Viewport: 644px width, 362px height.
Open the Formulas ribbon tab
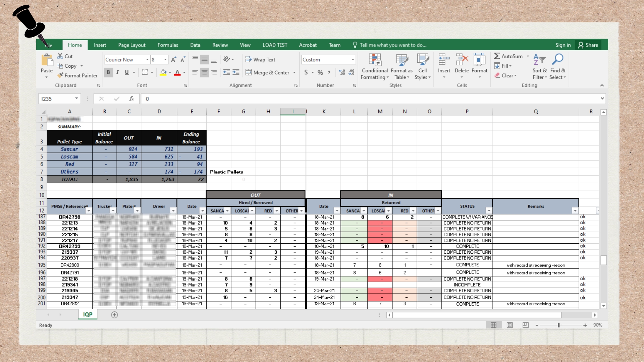pyautogui.click(x=168, y=45)
